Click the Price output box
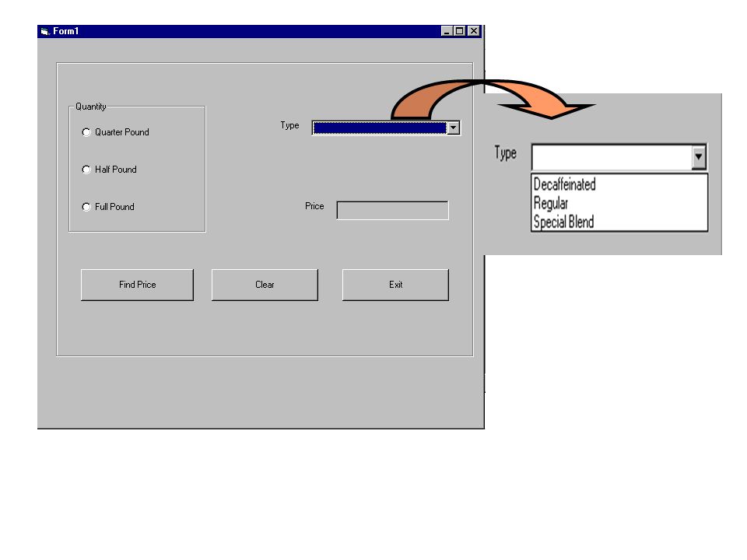This screenshot has height=560, width=747. tap(392, 211)
